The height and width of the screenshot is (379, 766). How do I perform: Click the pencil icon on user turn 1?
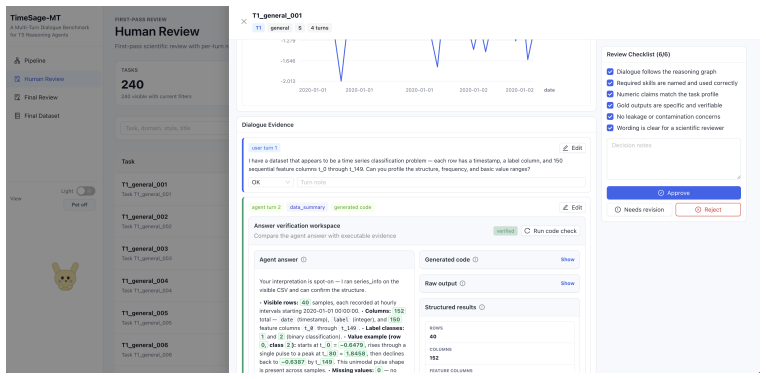pos(566,148)
